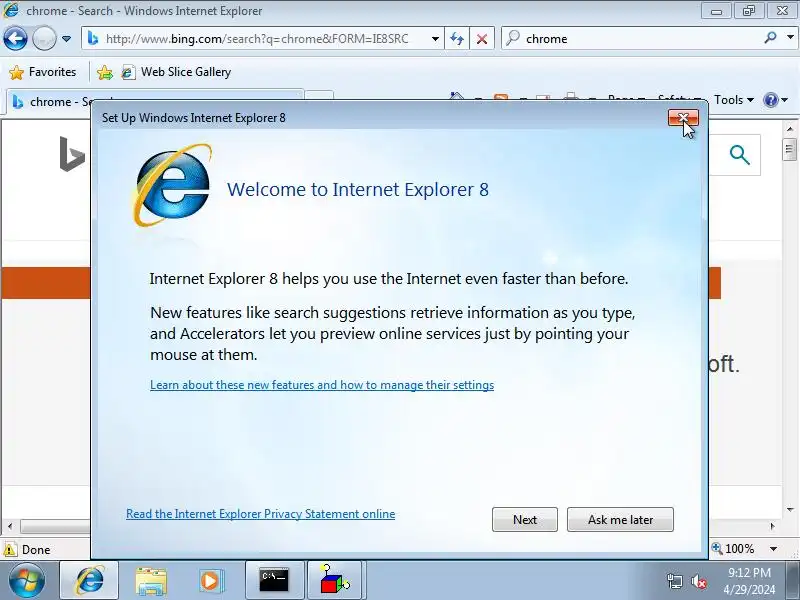
Task: Click Internet Explorer taskbar icon
Action: 89,580
